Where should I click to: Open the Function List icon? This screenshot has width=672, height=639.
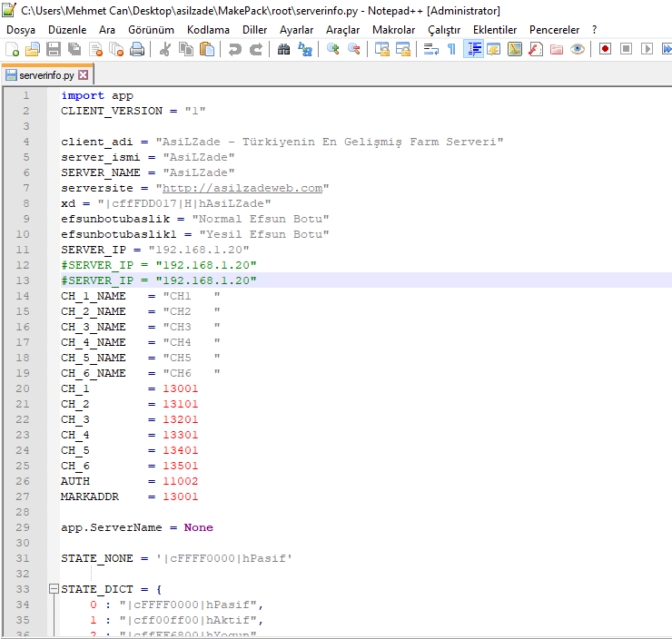pos(536,49)
